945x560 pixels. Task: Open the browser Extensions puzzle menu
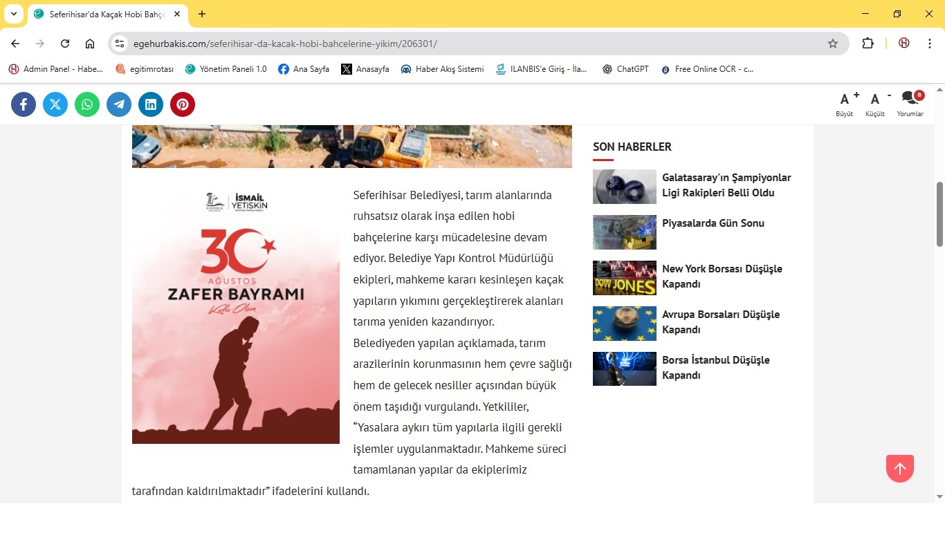[x=868, y=44]
